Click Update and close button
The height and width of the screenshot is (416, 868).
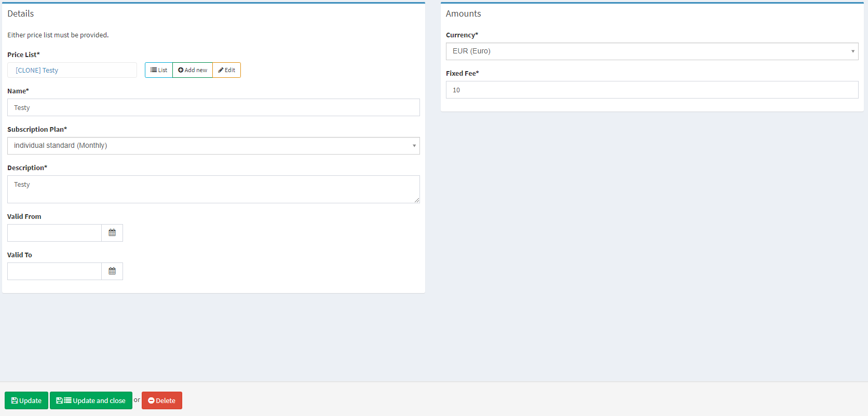91,400
